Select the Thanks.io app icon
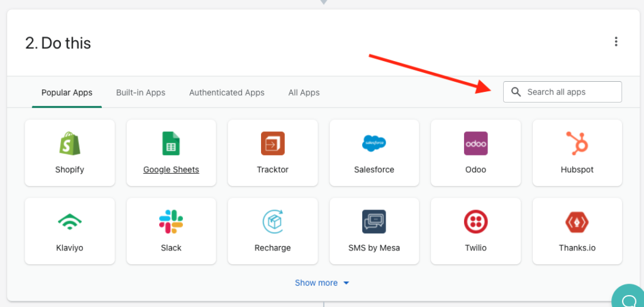Viewport: 644px width, 307px height. 577,222
